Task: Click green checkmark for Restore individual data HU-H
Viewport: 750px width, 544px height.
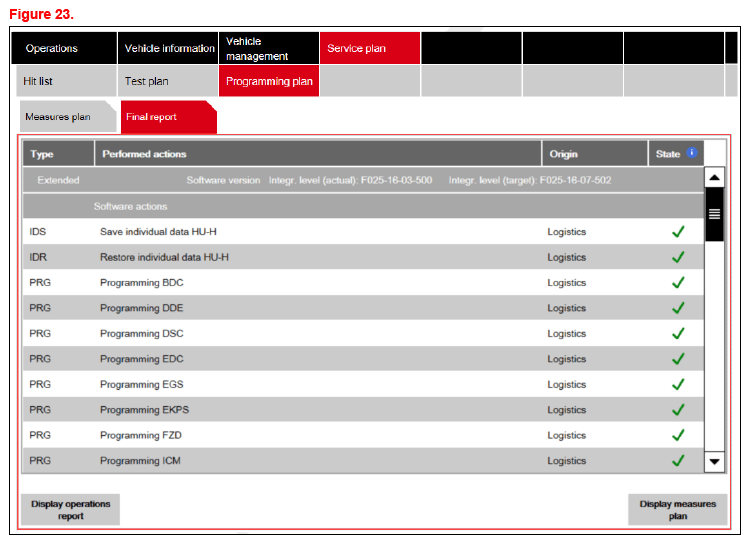Action: (x=678, y=258)
